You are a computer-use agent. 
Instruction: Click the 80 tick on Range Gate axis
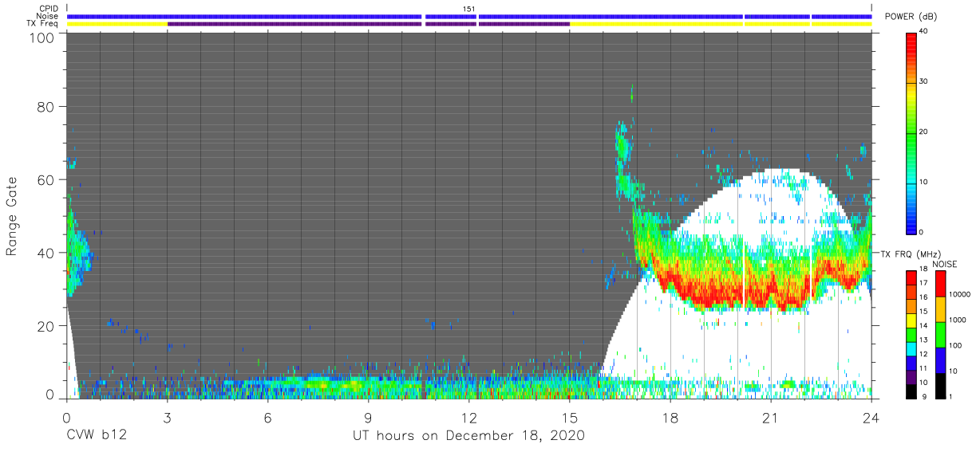click(x=47, y=106)
